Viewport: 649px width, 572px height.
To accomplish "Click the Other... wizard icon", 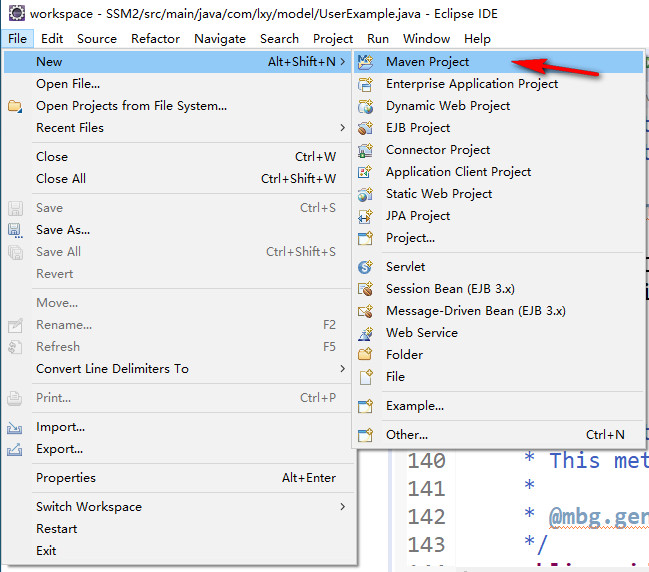I will pos(365,435).
